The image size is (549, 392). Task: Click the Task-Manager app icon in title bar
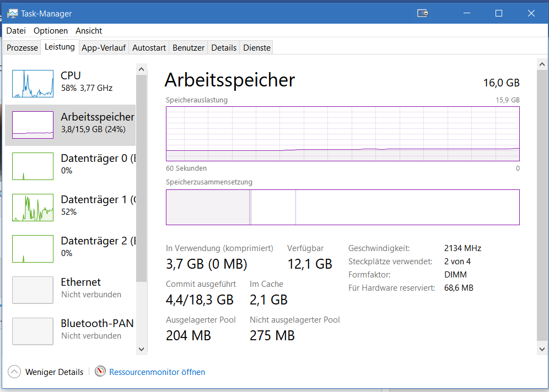point(12,13)
